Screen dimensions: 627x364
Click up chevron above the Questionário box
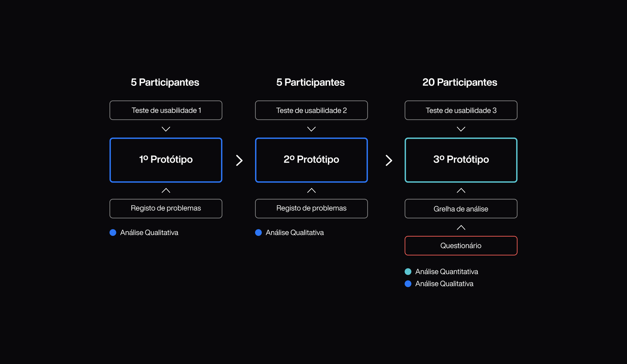coord(461,227)
